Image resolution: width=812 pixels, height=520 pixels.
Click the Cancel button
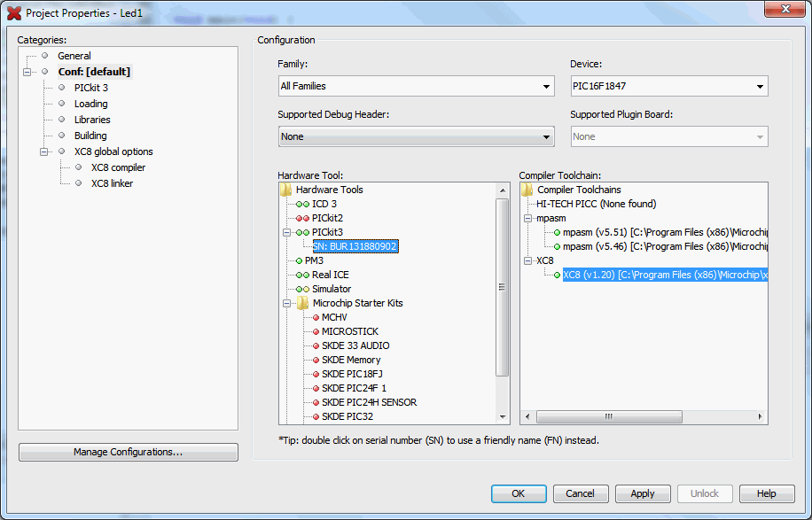pos(580,494)
